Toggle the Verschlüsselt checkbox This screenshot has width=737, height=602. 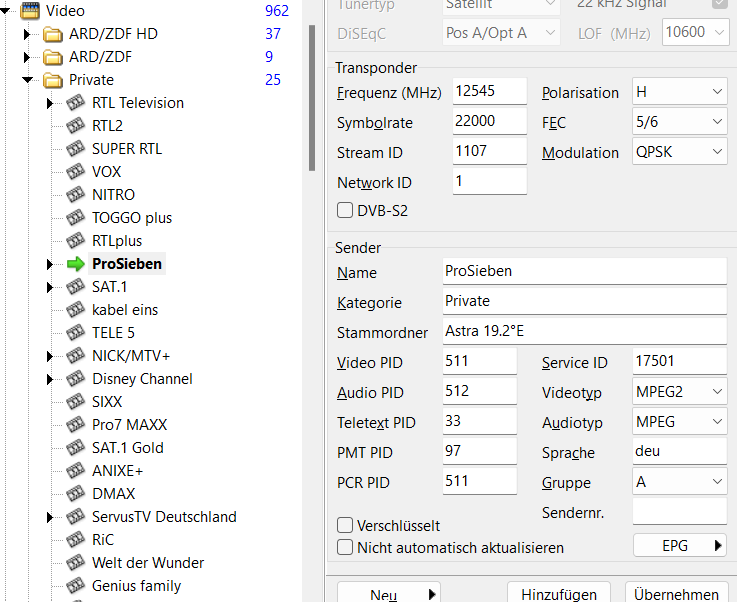pyautogui.click(x=346, y=525)
